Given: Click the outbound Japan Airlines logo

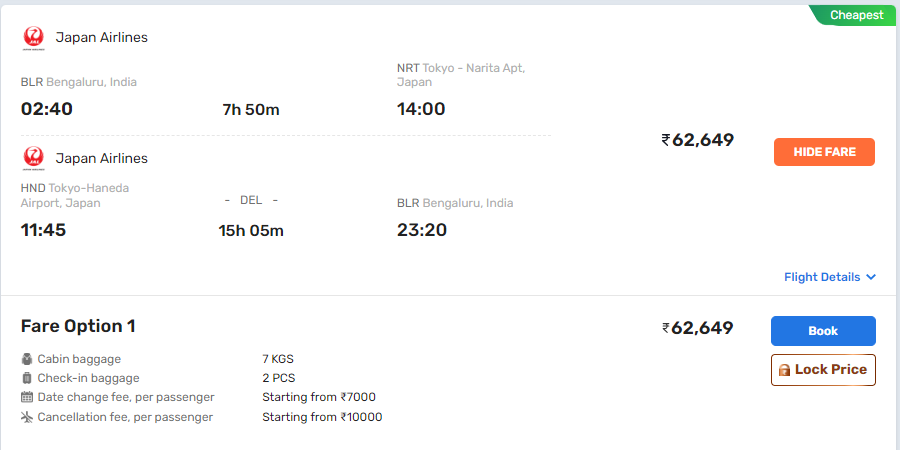Looking at the screenshot, I should 33,38.
